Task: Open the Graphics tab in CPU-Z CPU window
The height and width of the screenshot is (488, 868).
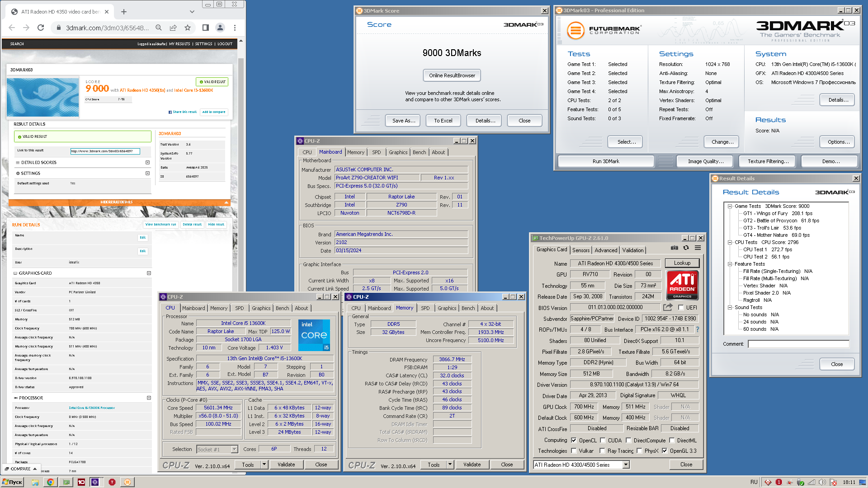Action: (261, 308)
